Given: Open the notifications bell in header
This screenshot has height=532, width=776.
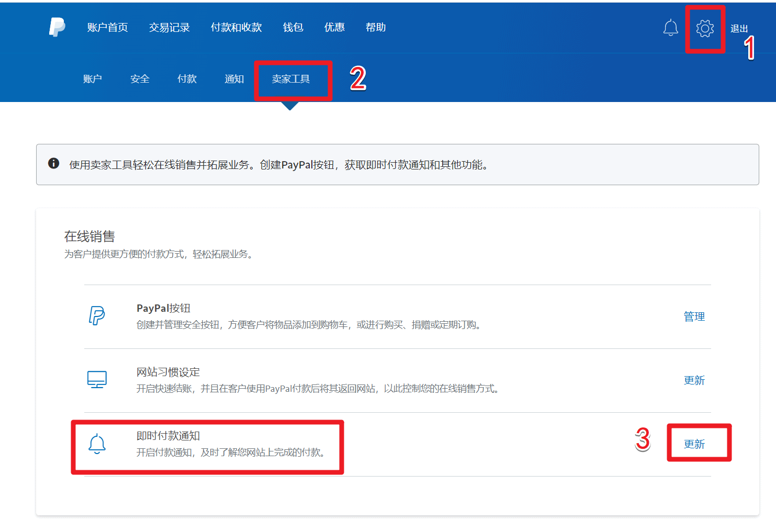Looking at the screenshot, I should pos(670,28).
